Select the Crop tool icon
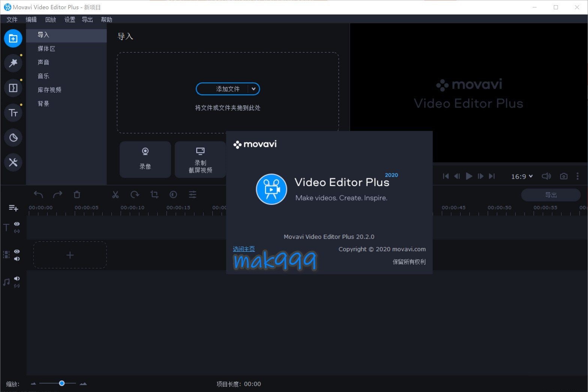Image resolution: width=588 pixels, height=392 pixels. (x=154, y=195)
